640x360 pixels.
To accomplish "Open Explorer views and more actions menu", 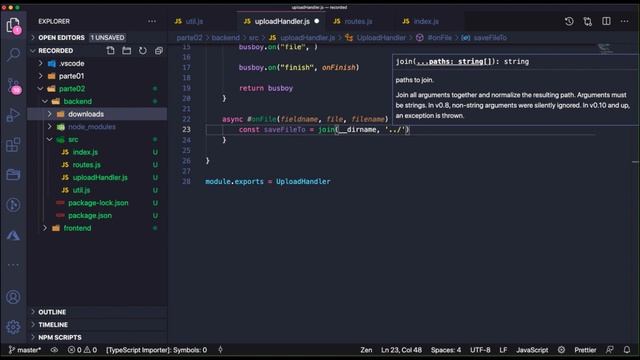I will pos(152,21).
